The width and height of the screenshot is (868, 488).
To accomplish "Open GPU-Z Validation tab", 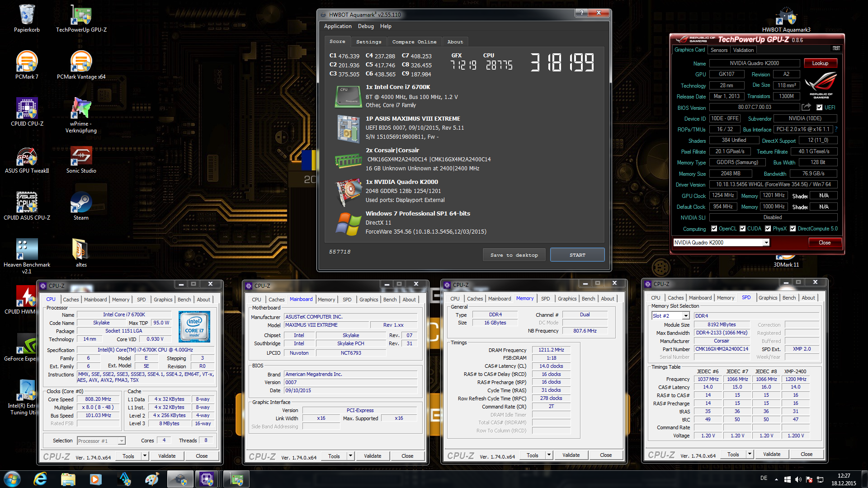I will [744, 50].
